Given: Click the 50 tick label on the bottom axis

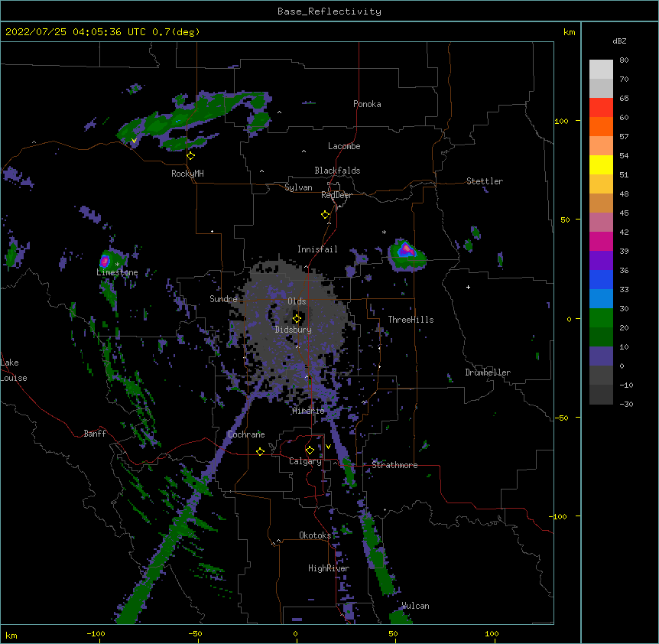Looking at the screenshot, I should click(393, 633).
